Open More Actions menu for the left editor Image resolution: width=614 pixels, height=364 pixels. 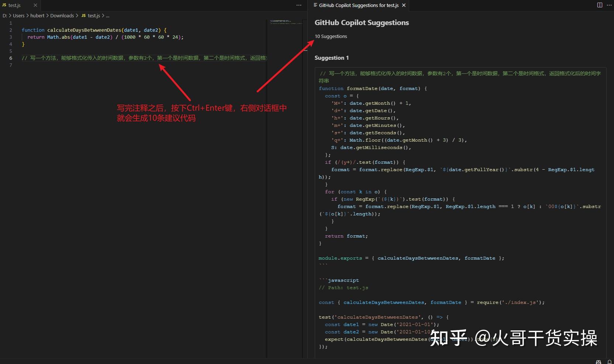point(299,5)
